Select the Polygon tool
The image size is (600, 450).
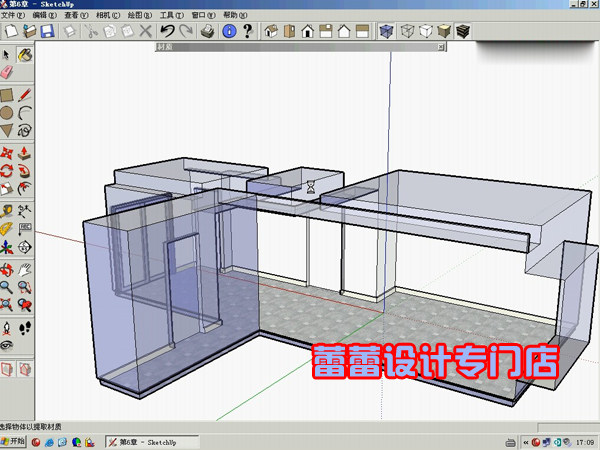point(7,130)
